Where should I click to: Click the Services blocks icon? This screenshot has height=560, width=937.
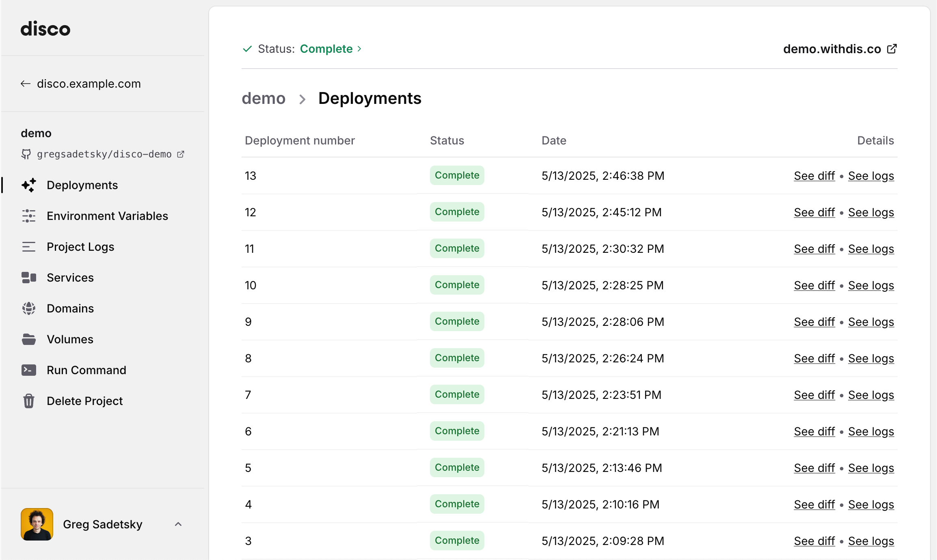(29, 278)
